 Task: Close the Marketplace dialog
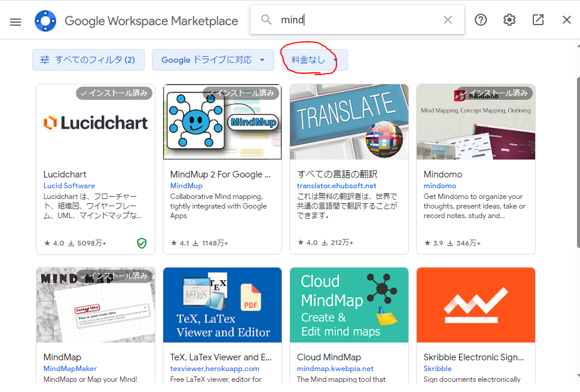click(567, 20)
